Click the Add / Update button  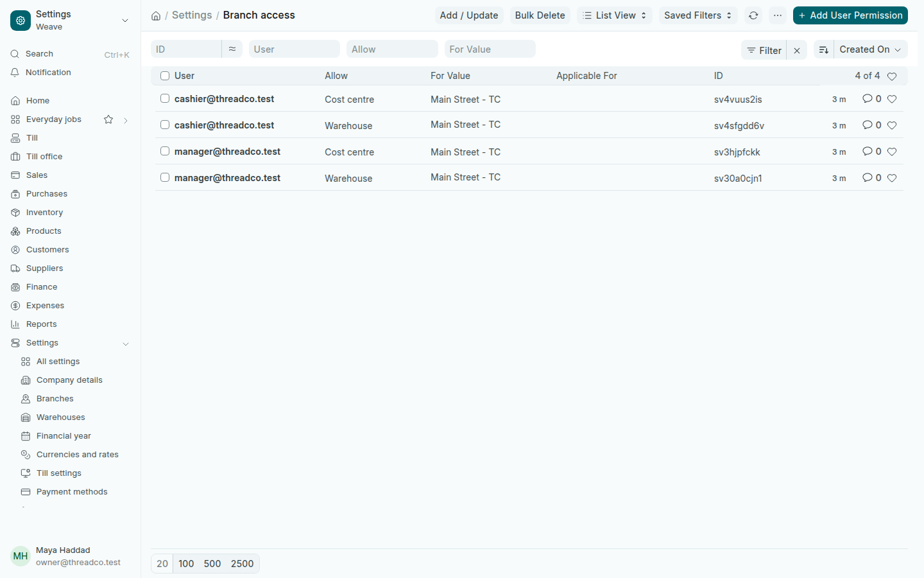pos(469,15)
